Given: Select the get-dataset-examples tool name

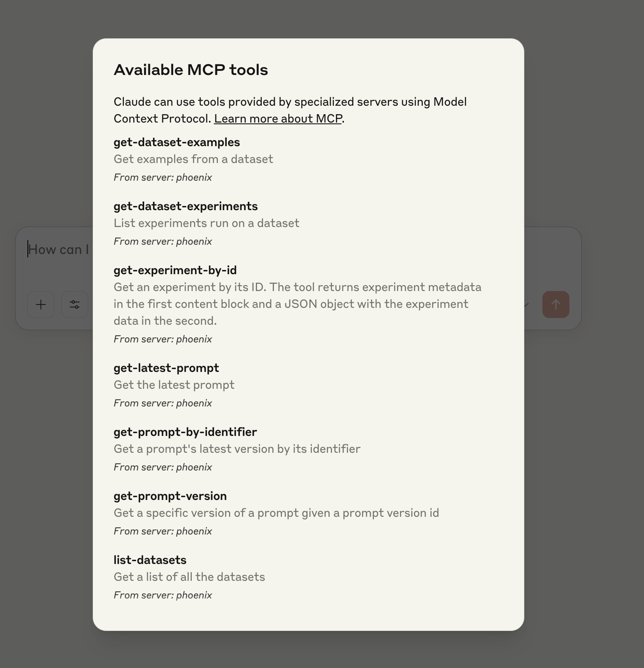Looking at the screenshot, I should 177,142.
